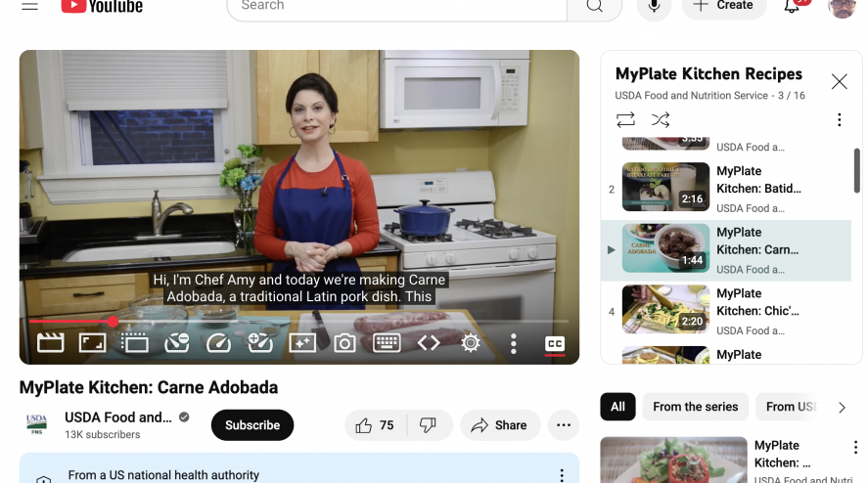Image resolution: width=868 pixels, height=483 pixels.
Task: Click the angle brackets embed icon
Action: [429, 343]
